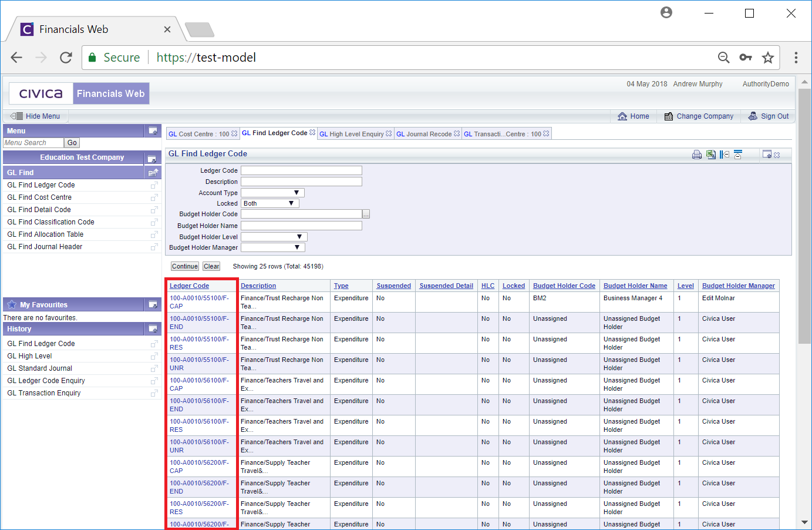Close the GL Find Ledger Code panel
The width and height of the screenshot is (812, 530).
pos(777,155)
